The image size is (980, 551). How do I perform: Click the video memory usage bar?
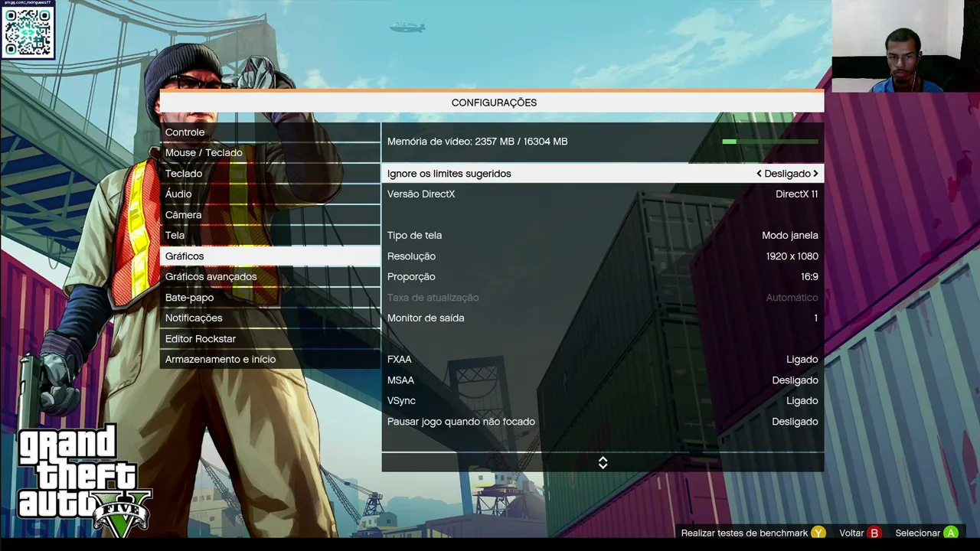[769, 142]
